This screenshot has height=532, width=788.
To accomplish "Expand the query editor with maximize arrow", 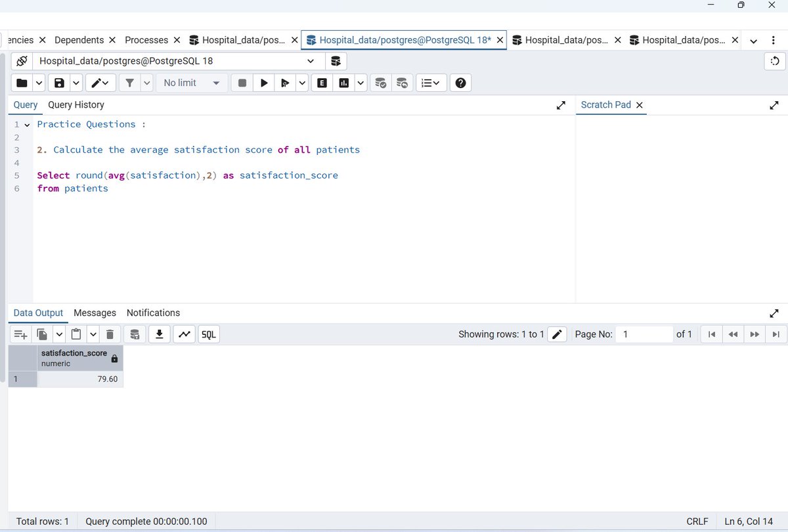I will click(561, 105).
